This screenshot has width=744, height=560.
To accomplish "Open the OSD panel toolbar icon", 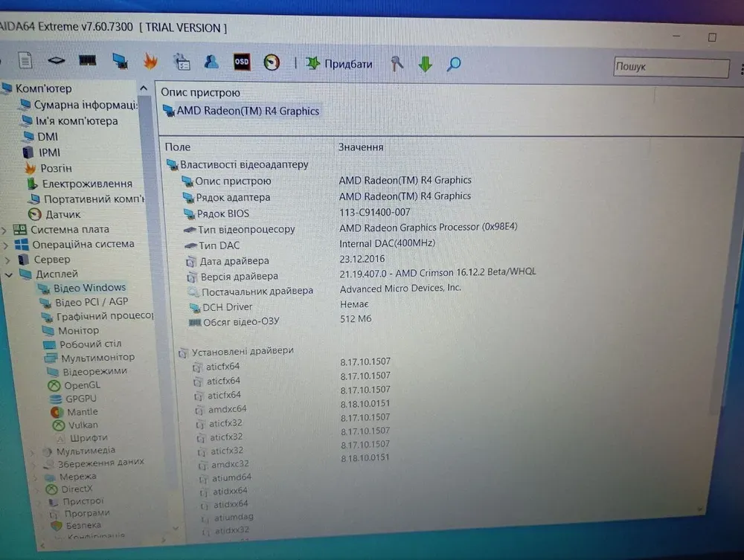I will click(242, 62).
